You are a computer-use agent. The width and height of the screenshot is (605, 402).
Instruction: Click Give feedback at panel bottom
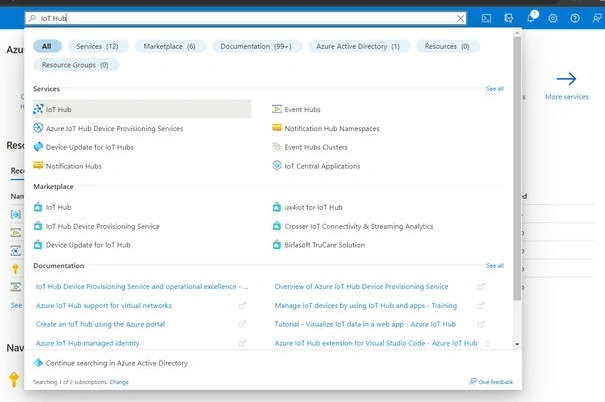coord(491,382)
